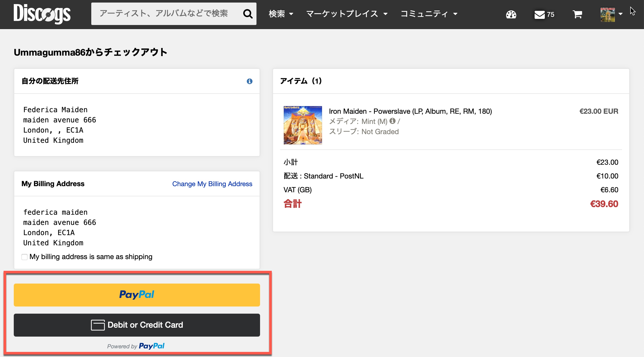Image resolution: width=644 pixels, height=357 pixels.
Task: Open the inbox envelope with 75 messages
Action: pyautogui.click(x=544, y=15)
